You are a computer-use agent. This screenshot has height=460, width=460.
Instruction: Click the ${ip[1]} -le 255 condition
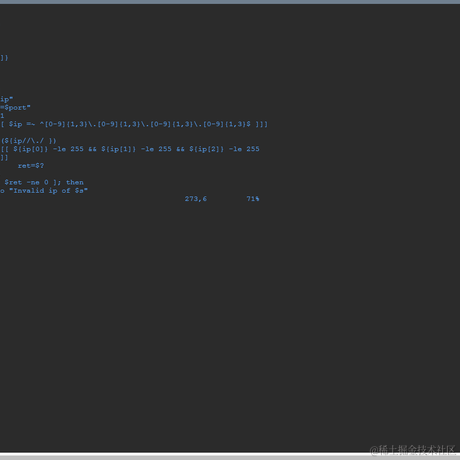coord(136,149)
